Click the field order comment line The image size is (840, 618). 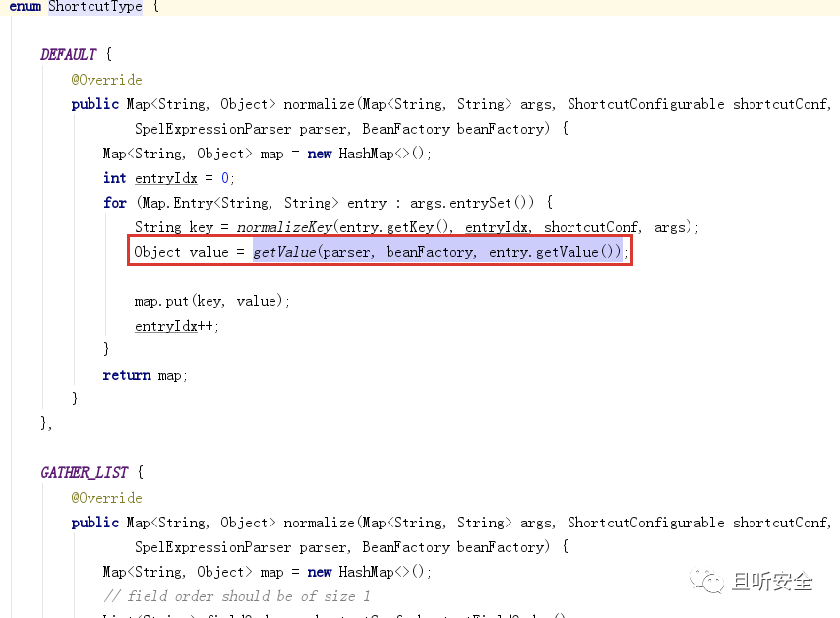point(237,596)
